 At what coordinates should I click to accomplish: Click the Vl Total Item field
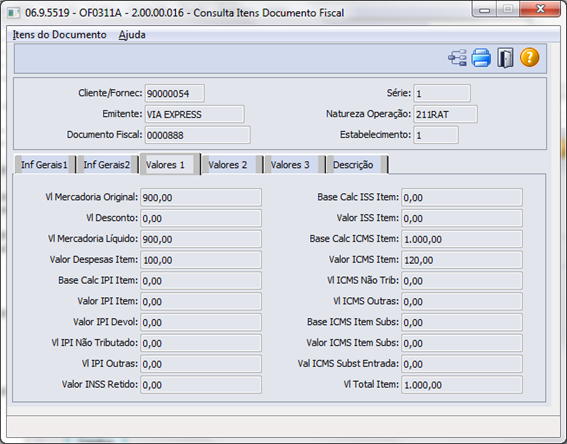point(462,385)
